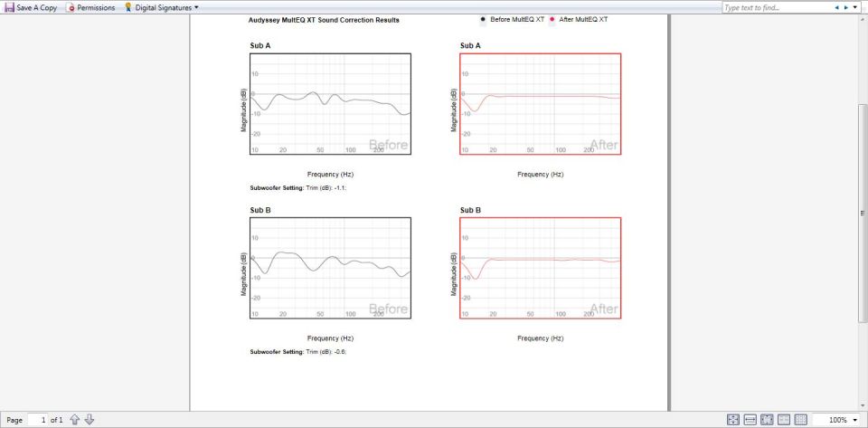The height and width of the screenshot is (428, 868).
Task: Click the 'of 1' page count text
Action: pyautogui.click(x=56, y=420)
